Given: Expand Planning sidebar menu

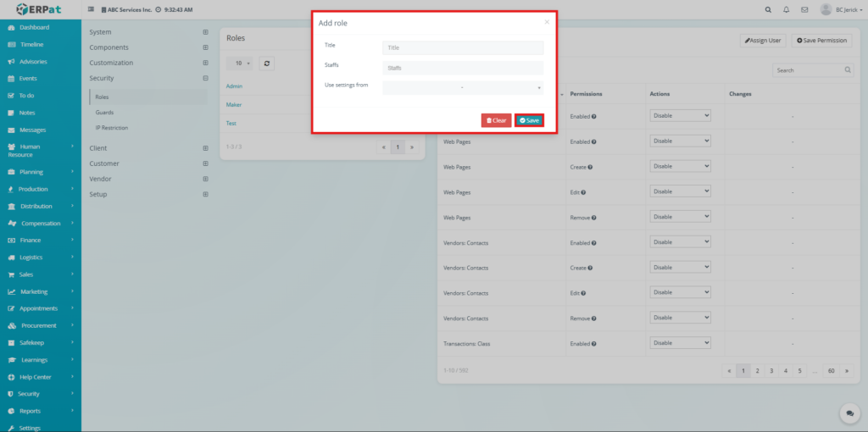Looking at the screenshot, I should [x=41, y=172].
